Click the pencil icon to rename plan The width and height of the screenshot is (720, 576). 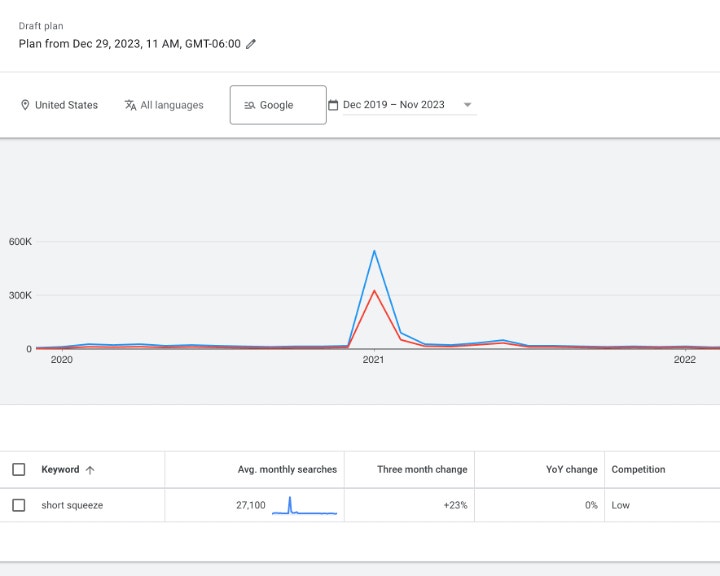[251, 44]
